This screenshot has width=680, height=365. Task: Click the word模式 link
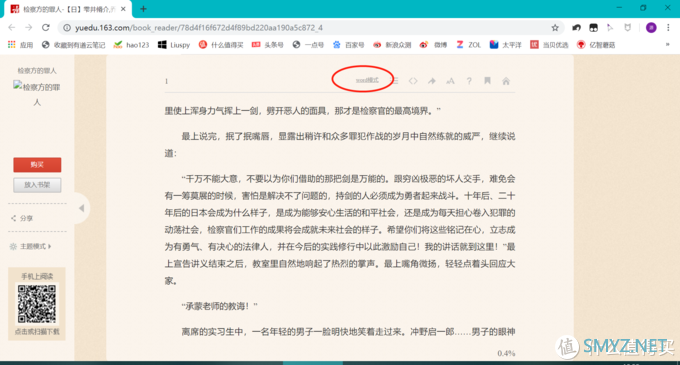coord(367,80)
